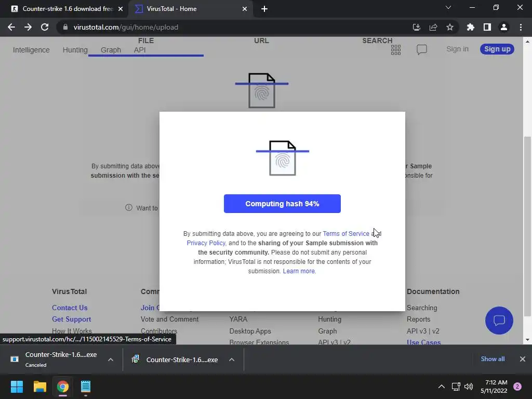Close the Counter-strike 1.6 download tab
Image resolution: width=532 pixels, height=399 pixels.
tap(121, 9)
